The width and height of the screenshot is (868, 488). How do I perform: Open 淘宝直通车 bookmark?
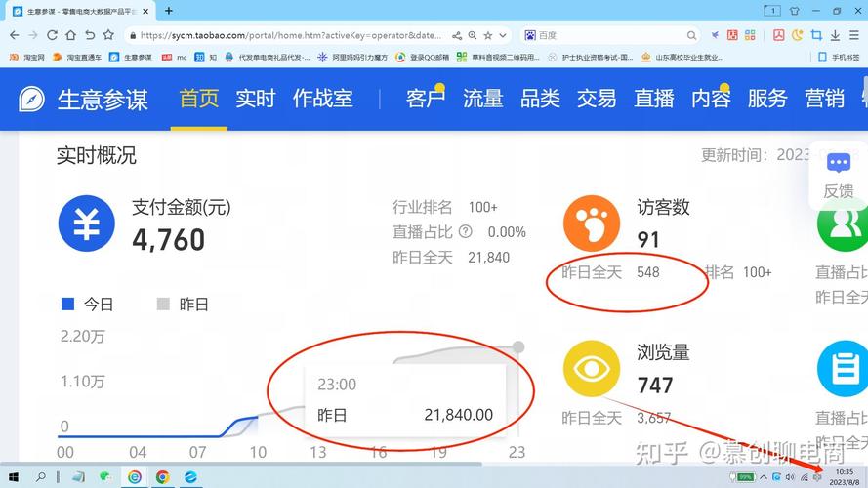coord(77,57)
